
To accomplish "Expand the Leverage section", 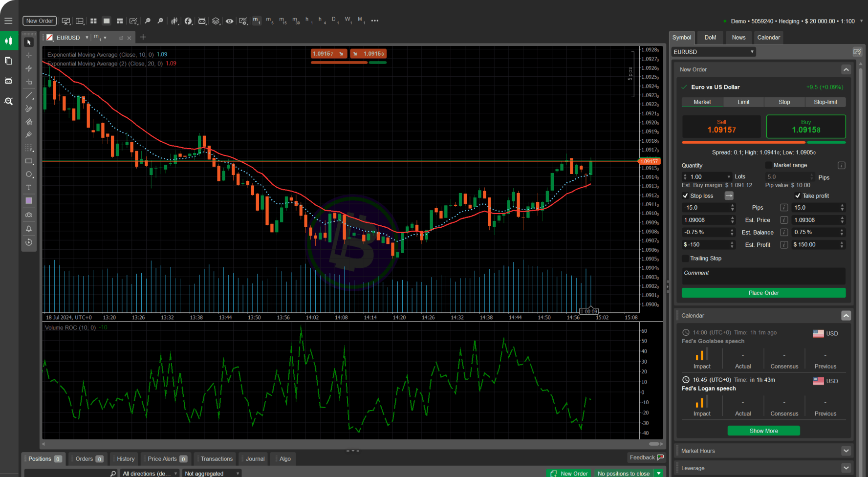I will pos(846,468).
